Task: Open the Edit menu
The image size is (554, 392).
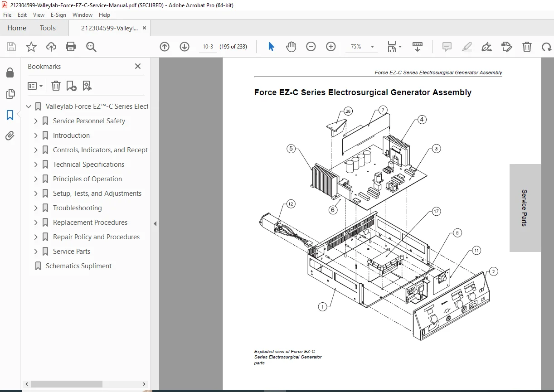Action: coord(22,15)
